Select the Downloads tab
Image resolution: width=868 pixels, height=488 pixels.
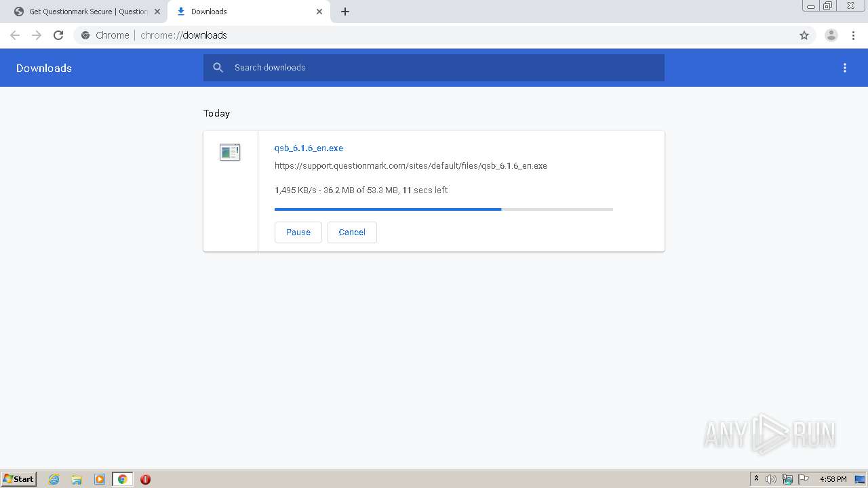(249, 12)
